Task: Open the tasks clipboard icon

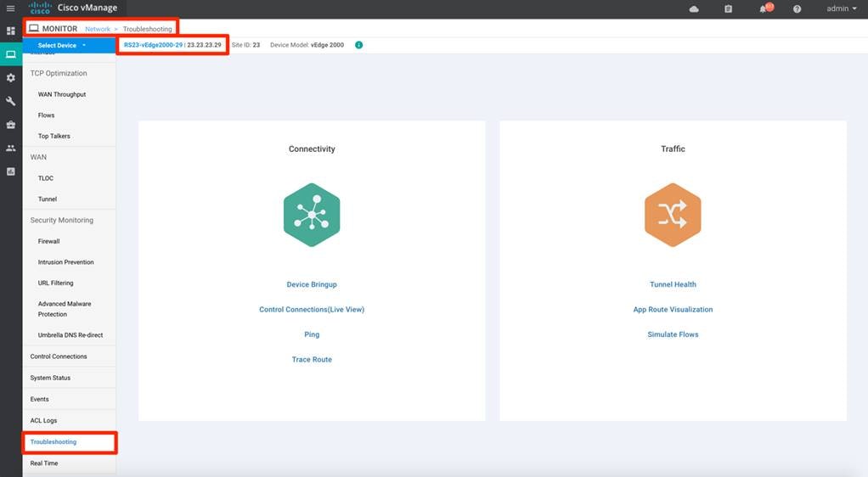Action: [x=728, y=8]
